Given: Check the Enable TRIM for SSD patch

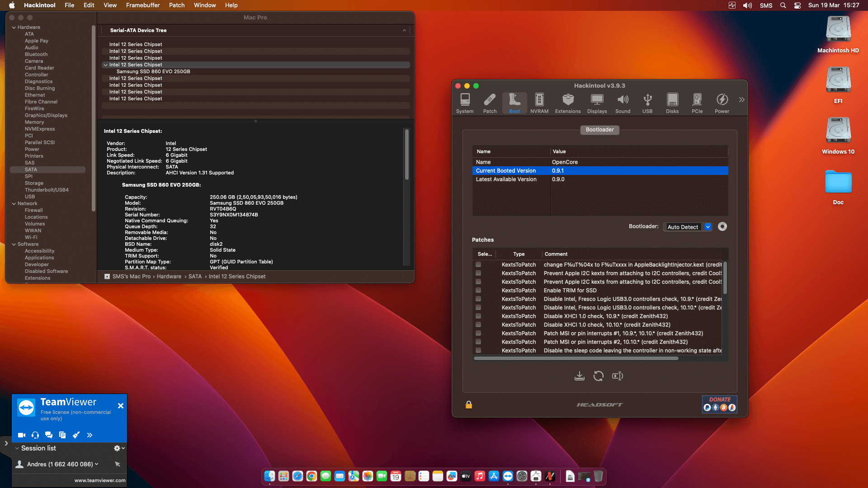Looking at the screenshot, I should click(478, 290).
